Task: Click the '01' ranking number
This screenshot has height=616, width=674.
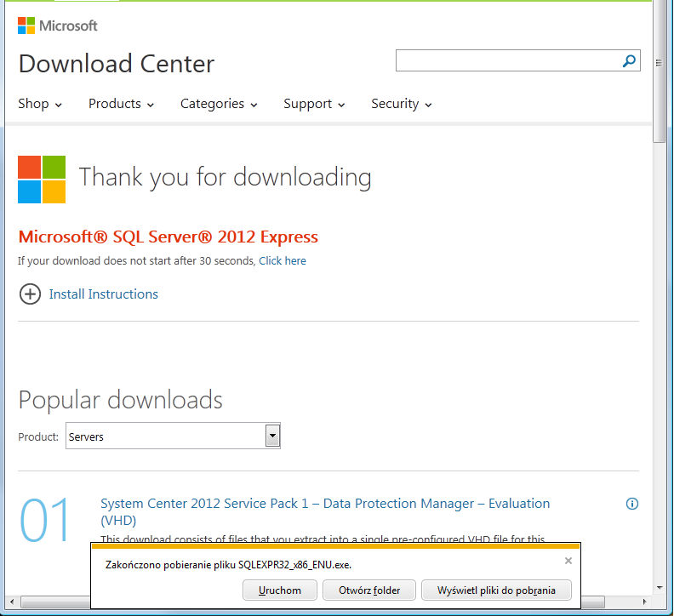Action: [44, 520]
